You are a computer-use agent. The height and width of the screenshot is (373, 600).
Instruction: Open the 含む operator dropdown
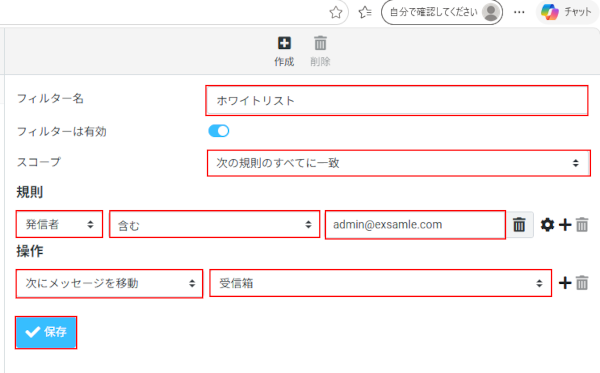pyautogui.click(x=214, y=224)
